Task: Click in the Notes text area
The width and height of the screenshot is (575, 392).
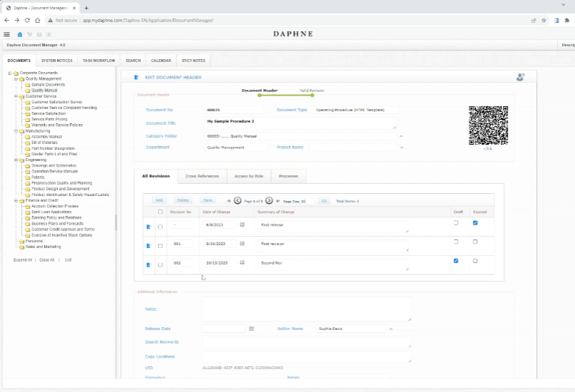Action: pyautogui.click(x=307, y=309)
